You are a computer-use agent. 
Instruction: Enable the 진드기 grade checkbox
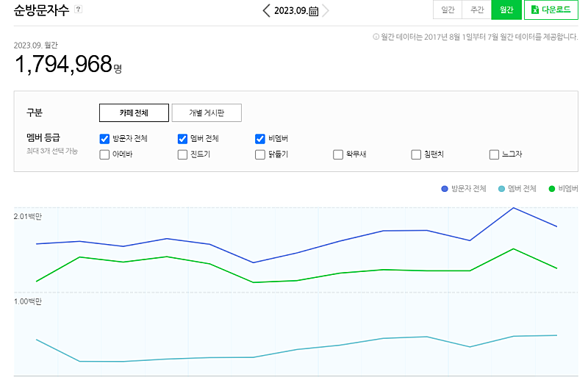coord(183,154)
